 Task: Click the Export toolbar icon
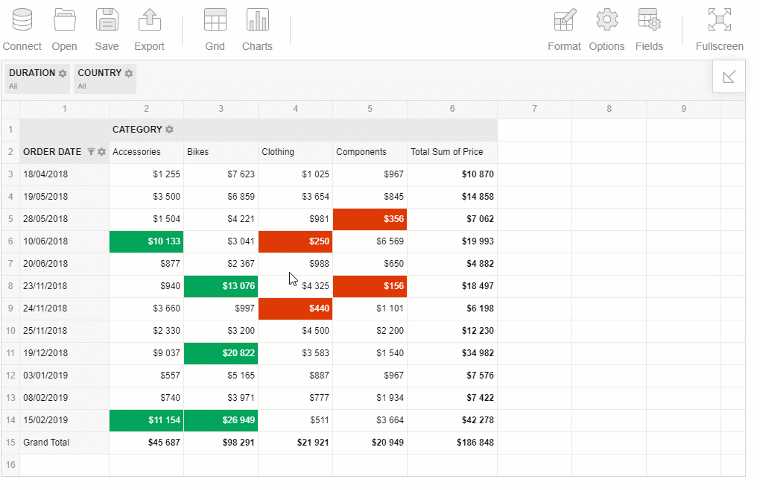tap(149, 20)
